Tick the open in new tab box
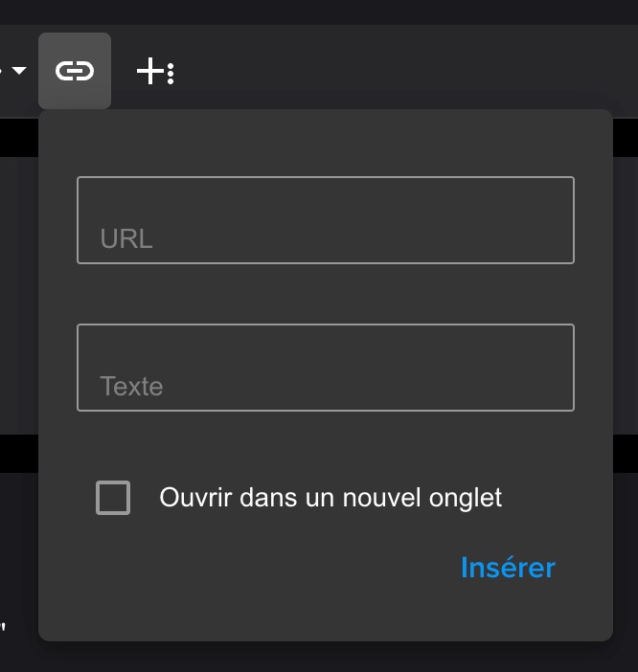The image size is (638, 672). (x=113, y=498)
